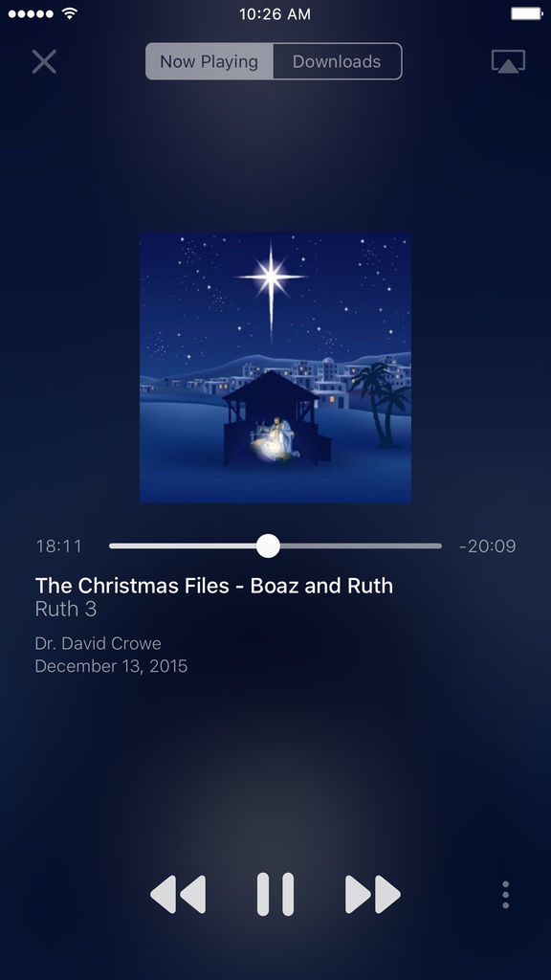Click the playback progress slider knob
Image resolution: width=551 pixels, height=980 pixels.
(x=268, y=546)
